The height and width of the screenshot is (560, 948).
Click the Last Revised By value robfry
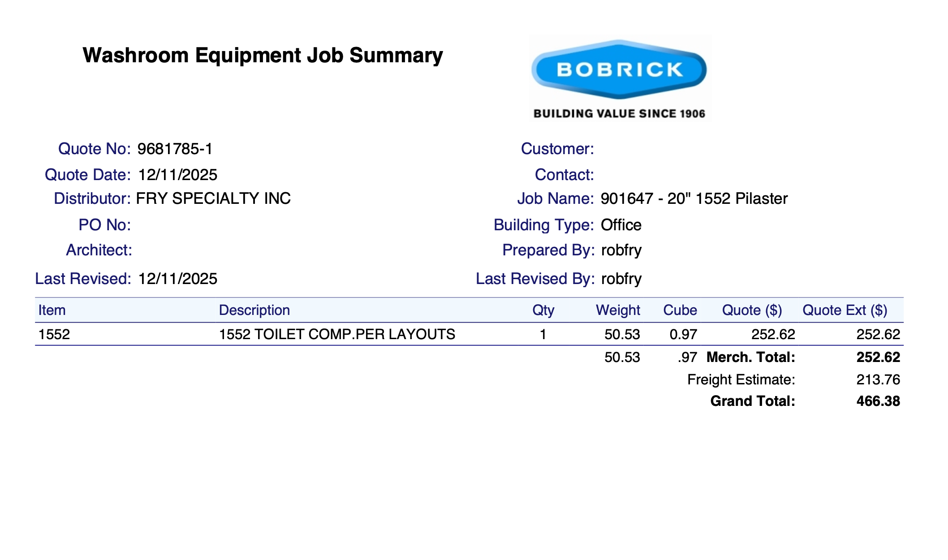(621, 279)
